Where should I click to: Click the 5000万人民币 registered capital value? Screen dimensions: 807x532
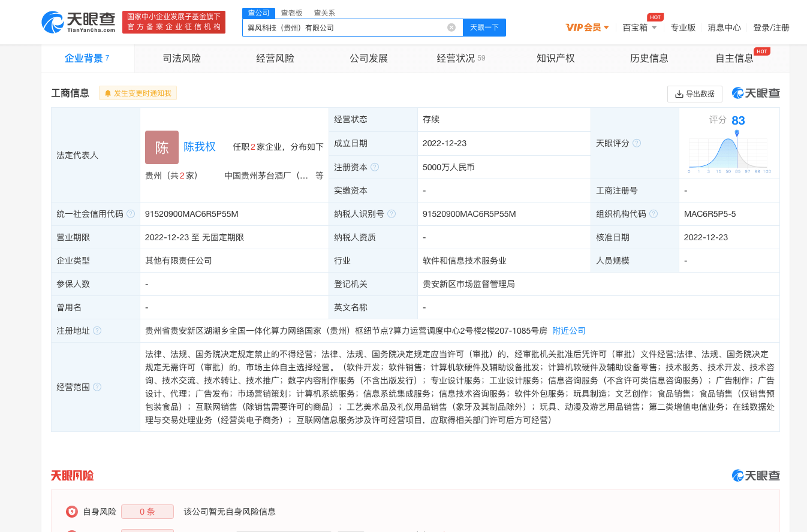pos(448,167)
